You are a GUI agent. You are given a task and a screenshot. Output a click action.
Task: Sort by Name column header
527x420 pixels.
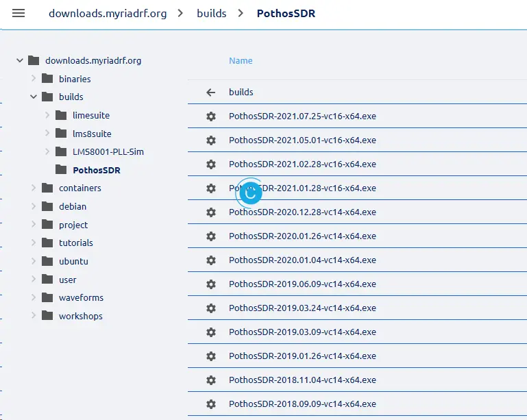(241, 60)
